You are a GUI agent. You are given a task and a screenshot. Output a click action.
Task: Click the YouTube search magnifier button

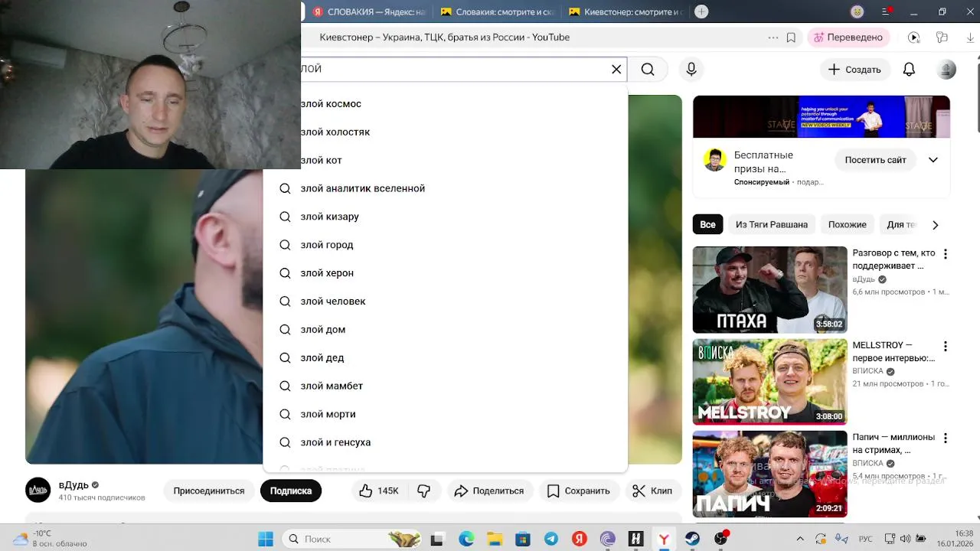click(x=648, y=69)
